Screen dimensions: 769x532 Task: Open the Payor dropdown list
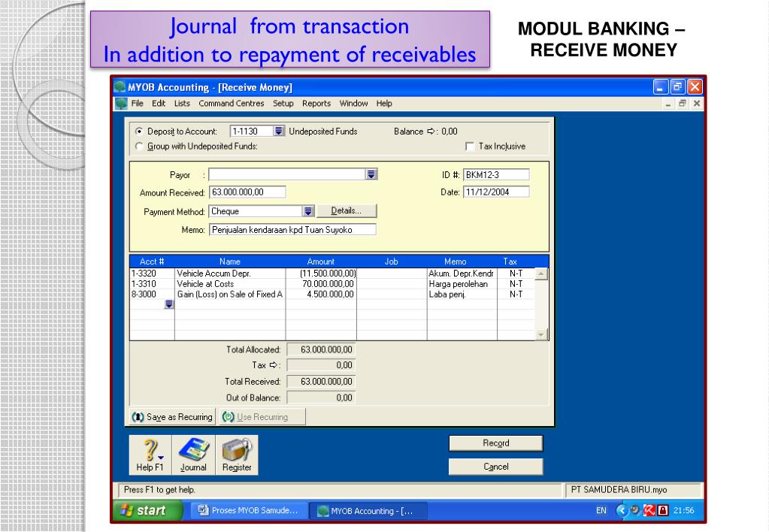click(x=371, y=174)
